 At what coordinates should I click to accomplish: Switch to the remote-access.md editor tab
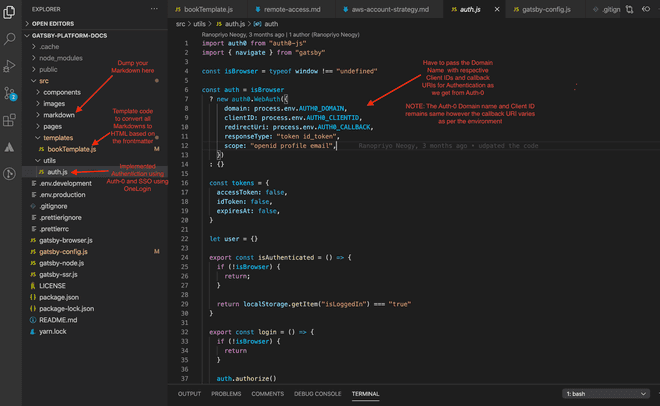(x=292, y=9)
